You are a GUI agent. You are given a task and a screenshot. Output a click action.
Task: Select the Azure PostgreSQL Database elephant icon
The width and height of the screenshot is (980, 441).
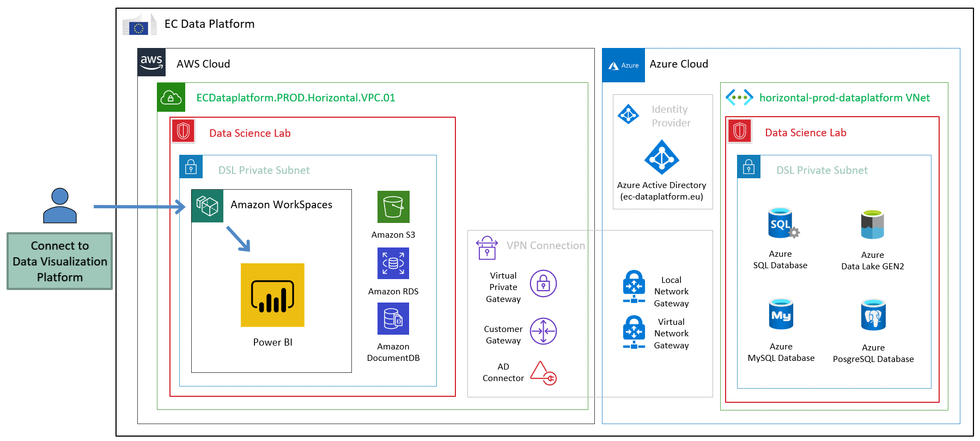(x=873, y=315)
